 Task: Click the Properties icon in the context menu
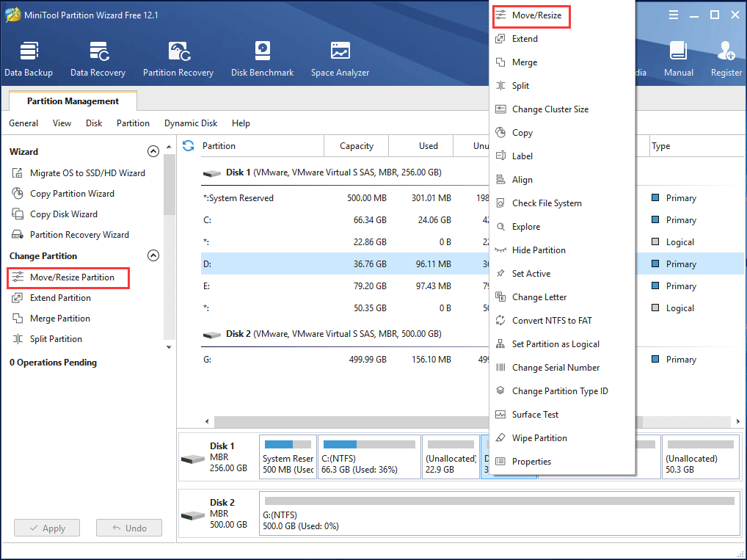[x=500, y=462]
